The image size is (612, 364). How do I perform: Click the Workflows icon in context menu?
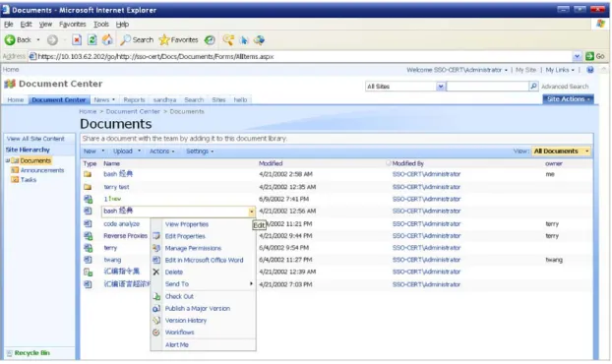pyautogui.click(x=156, y=333)
